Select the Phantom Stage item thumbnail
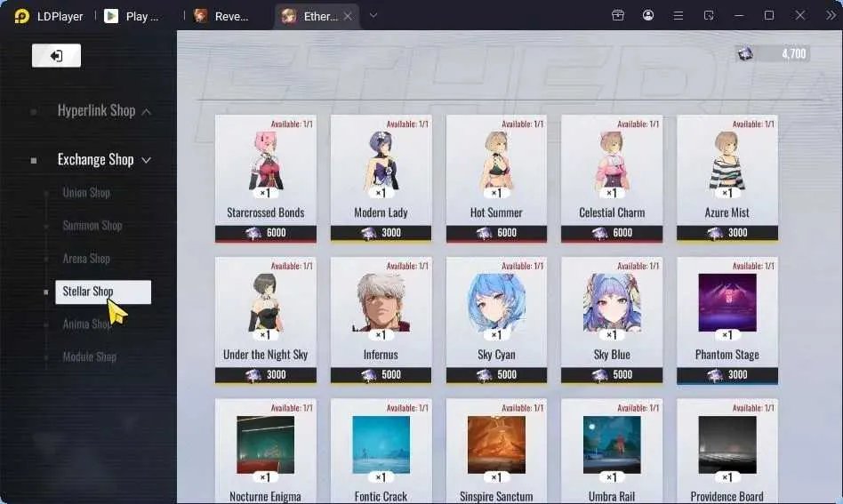843x504 pixels. (x=727, y=302)
